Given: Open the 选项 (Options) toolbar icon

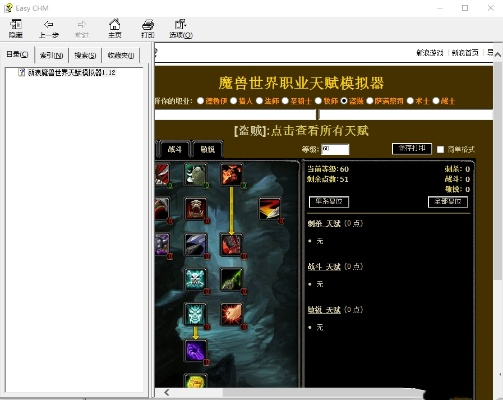Looking at the screenshot, I should click(x=180, y=25).
